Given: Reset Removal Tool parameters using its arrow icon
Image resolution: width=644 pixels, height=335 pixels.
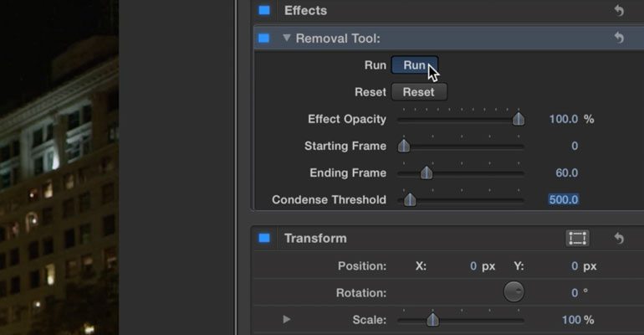Looking at the screenshot, I should tap(619, 38).
